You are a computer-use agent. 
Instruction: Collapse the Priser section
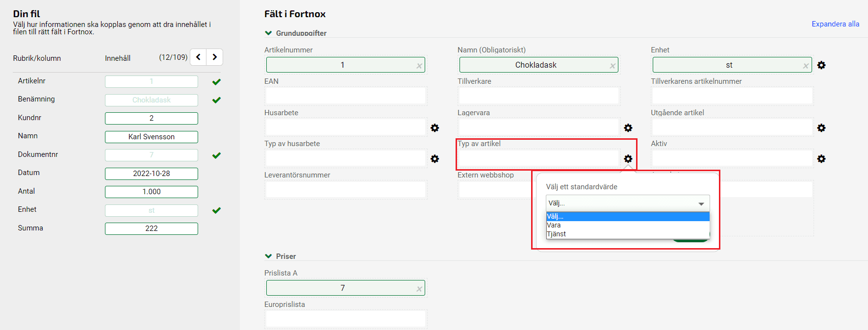[268, 256]
